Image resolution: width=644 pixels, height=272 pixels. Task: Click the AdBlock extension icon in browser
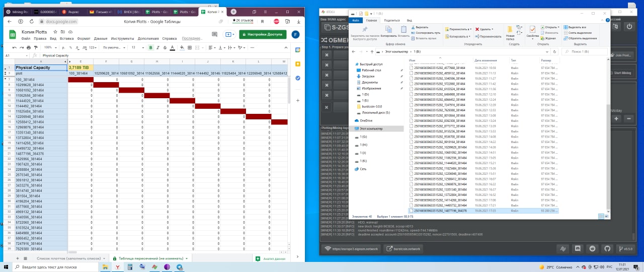click(x=276, y=22)
